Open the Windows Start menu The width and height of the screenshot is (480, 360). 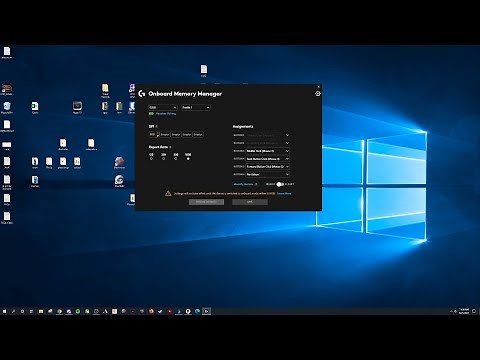click(5, 311)
